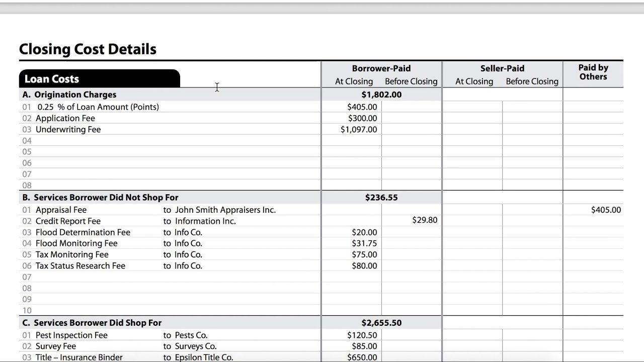The image size is (644, 362).
Task: Click the Pest Inspection Fee line
Action: click(x=71, y=335)
